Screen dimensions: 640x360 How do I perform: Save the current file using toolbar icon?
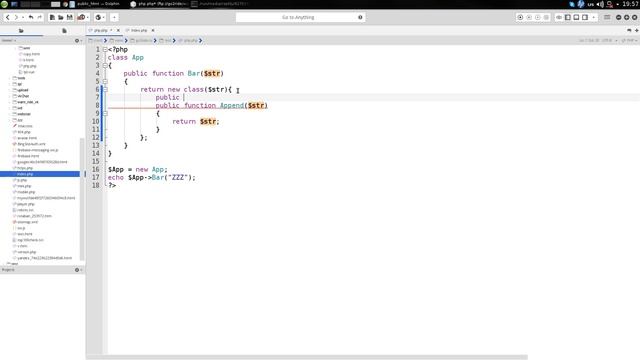(70, 17)
